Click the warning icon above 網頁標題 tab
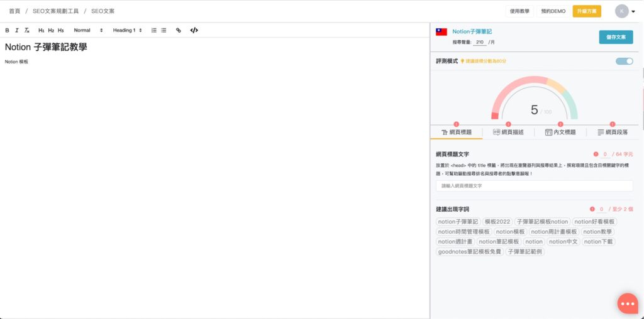644x319 pixels. coord(457,124)
